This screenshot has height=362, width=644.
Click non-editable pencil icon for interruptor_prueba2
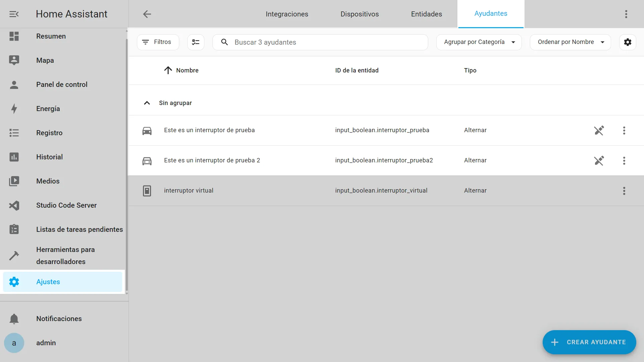tap(599, 161)
